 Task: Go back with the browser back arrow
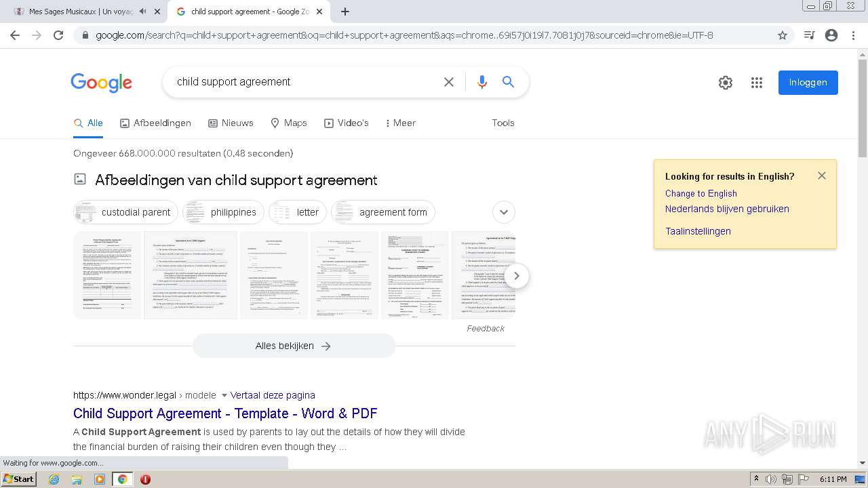15,35
